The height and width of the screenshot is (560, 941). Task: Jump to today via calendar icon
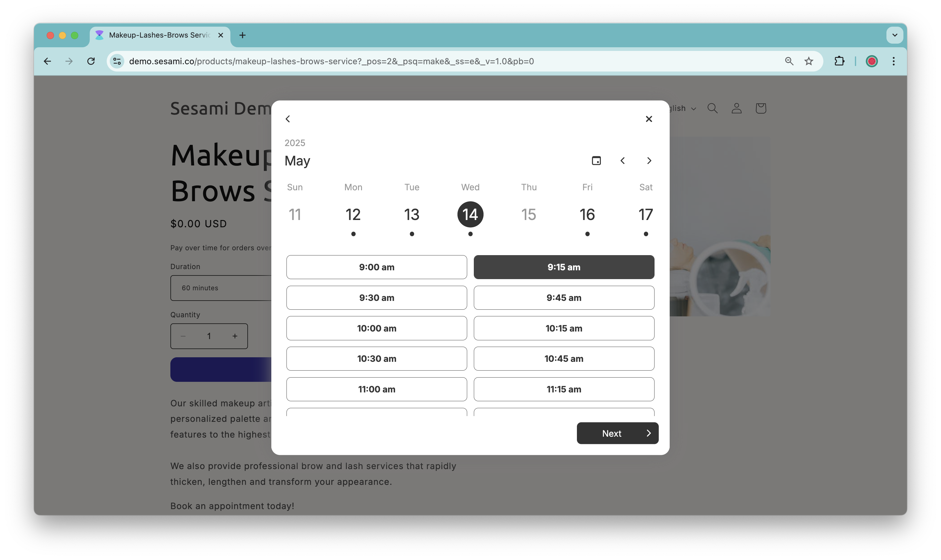(x=596, y=161)
